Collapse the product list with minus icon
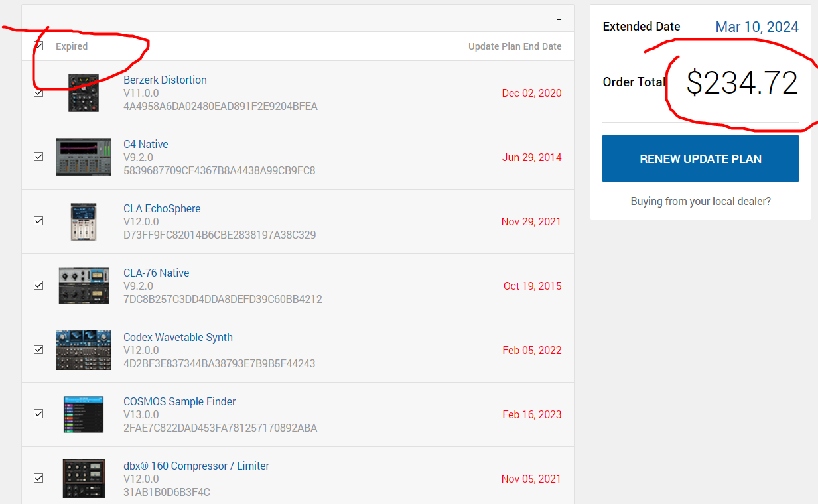 point(559,19)
